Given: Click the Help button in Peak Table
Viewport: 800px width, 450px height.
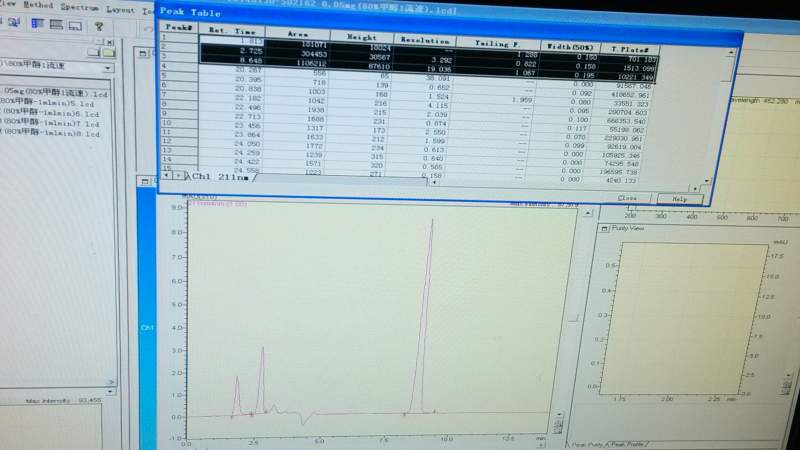Looking at the screenshot, I should tap(680, 199).
